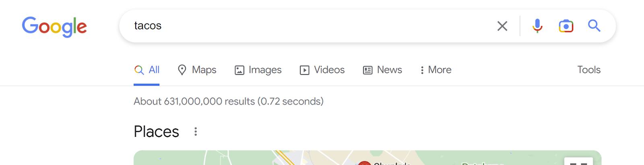Open the Videos tab

pyautogui.click(x=322, y=70)
